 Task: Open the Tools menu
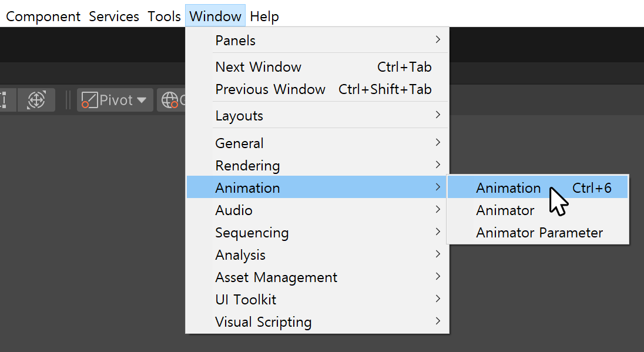164,16
